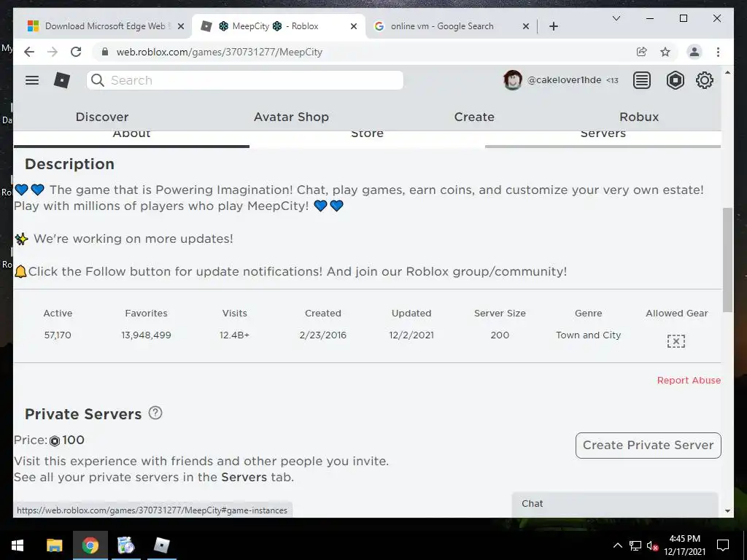
Task: Reload the MeepCity page
Action: click(x=76, y=52)
